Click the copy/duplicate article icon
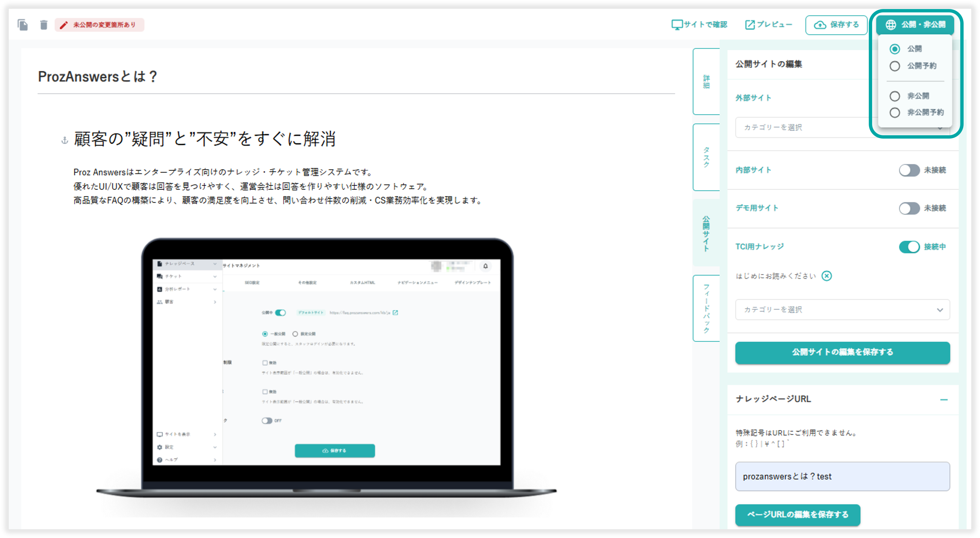980x538 pixels. [x=23, y=25]
